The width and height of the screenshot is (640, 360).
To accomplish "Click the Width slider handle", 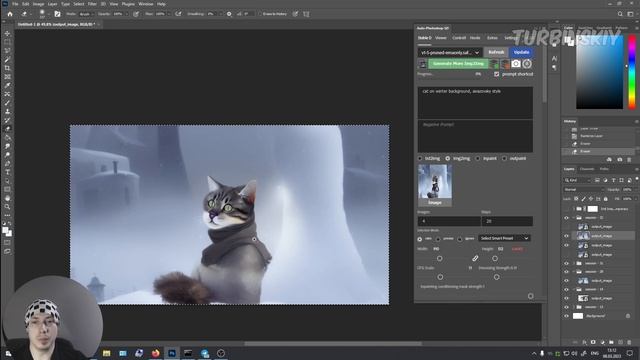I will click(440, 258).
